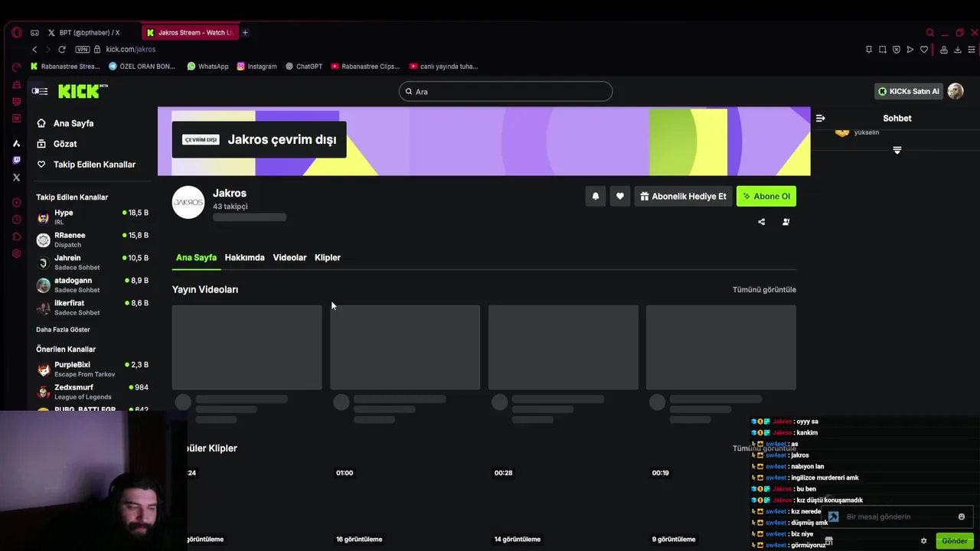The image size is (980, 551).
Task: Click the Abone Ol button
Action: 766,197
